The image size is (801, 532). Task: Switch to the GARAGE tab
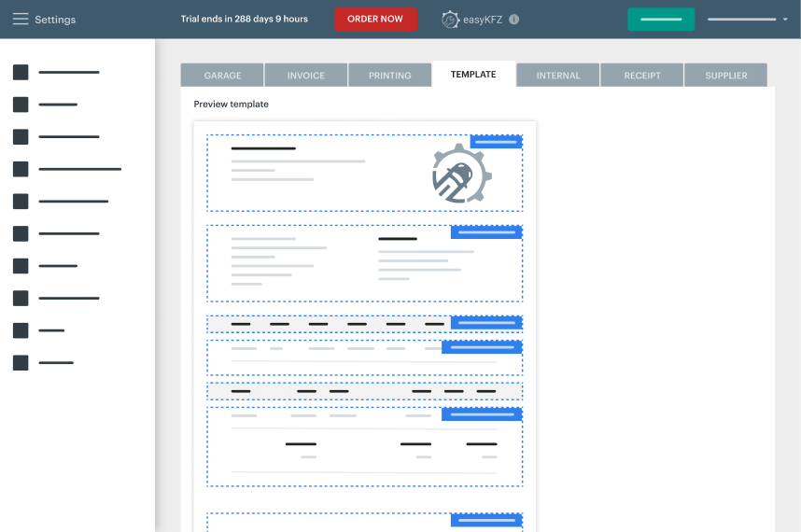pyautogui.click(x=222, y=76)
